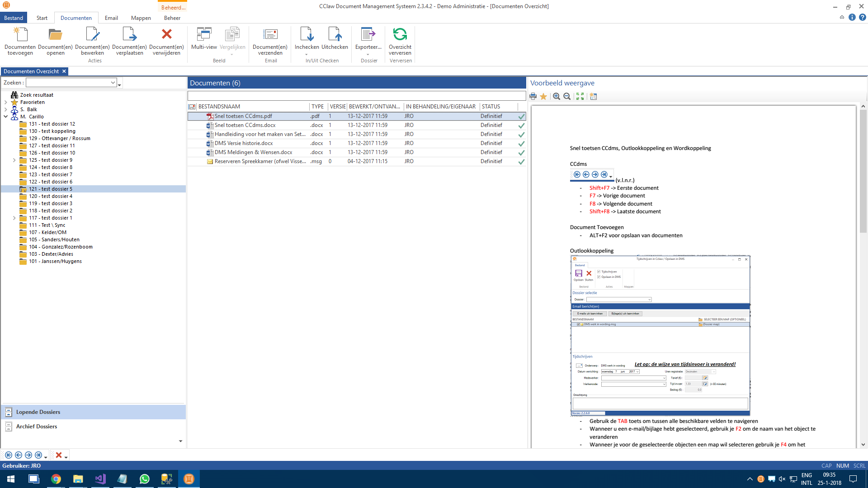Delete with Document(en) verwijderen icon
Screen dimensions: 868x488
(166, 34)
